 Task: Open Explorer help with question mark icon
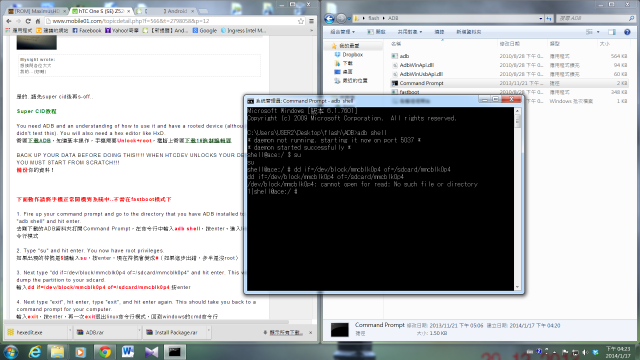(x=627, y=32)
